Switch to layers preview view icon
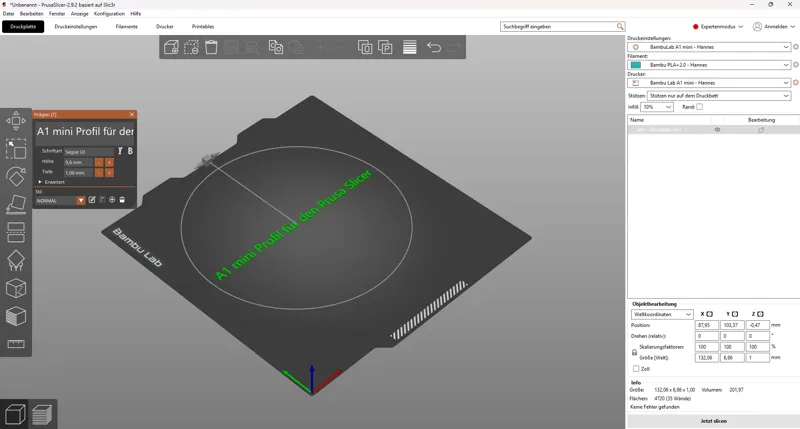Viewport: 800px width, 429px height. click(x=42, y=414)
